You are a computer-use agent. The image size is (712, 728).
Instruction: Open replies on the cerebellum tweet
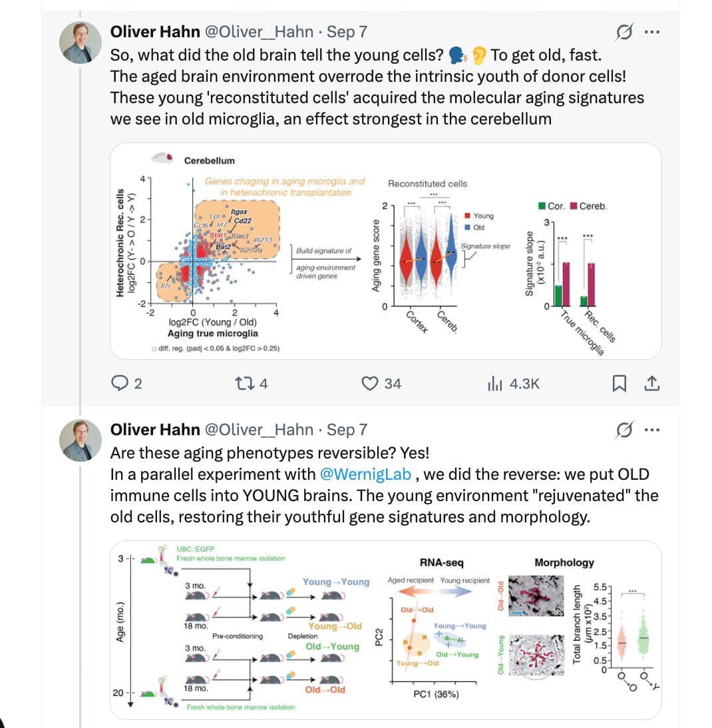click(126, 383)
